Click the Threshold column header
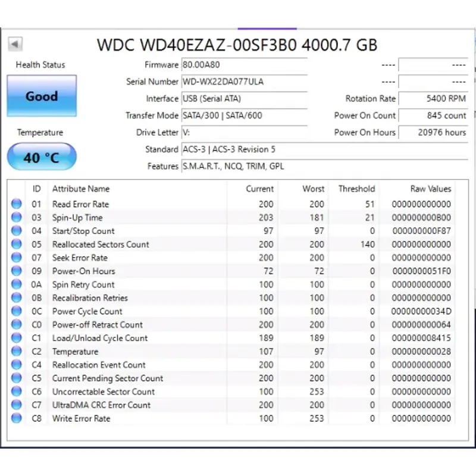 [x=356, y=189]
